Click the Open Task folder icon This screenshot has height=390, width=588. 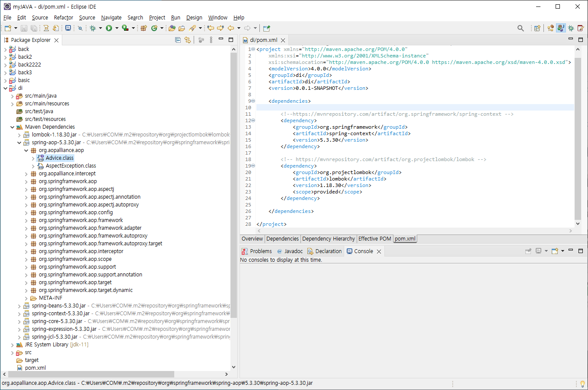(x=182, y=28)
